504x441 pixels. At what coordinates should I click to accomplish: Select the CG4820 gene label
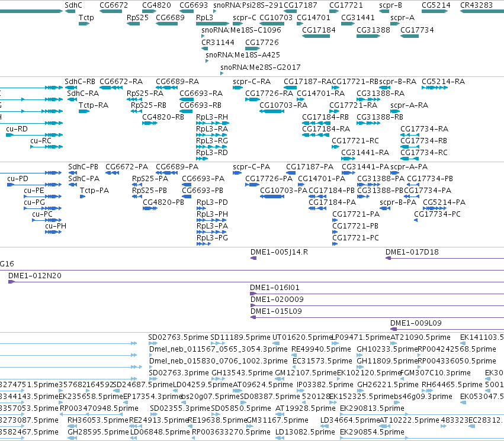coord(156,5)
